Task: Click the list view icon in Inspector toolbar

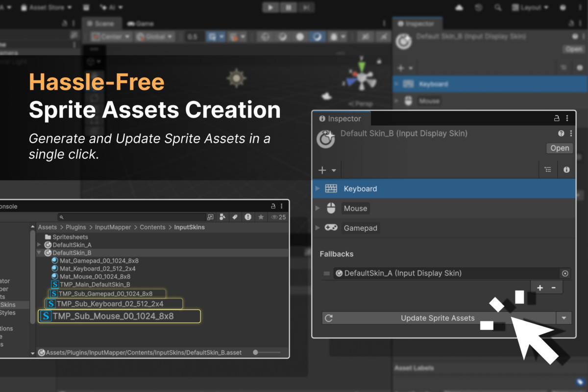Action: [548, 170]
